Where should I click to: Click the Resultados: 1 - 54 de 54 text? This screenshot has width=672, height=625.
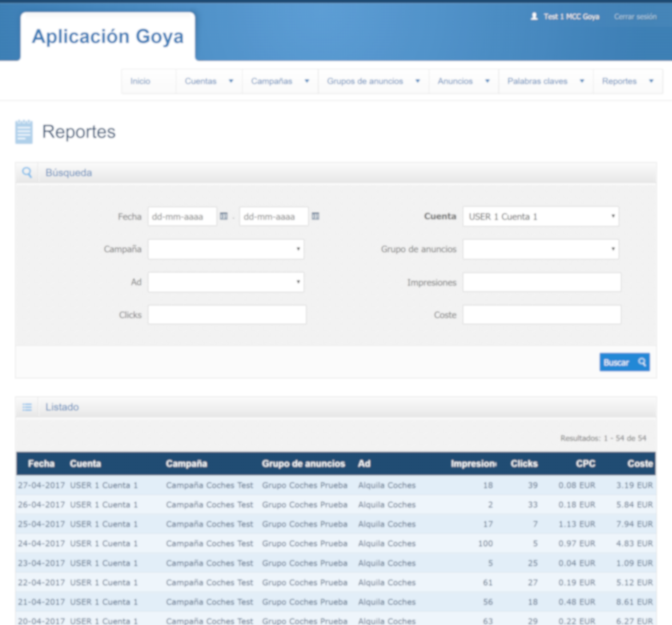point(603,438)
